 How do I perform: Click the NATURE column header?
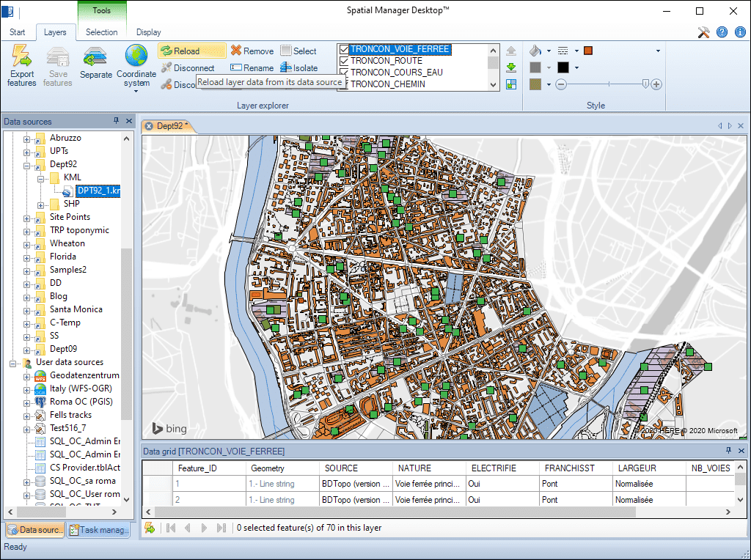pyautogui.click(x=429, y=468)
